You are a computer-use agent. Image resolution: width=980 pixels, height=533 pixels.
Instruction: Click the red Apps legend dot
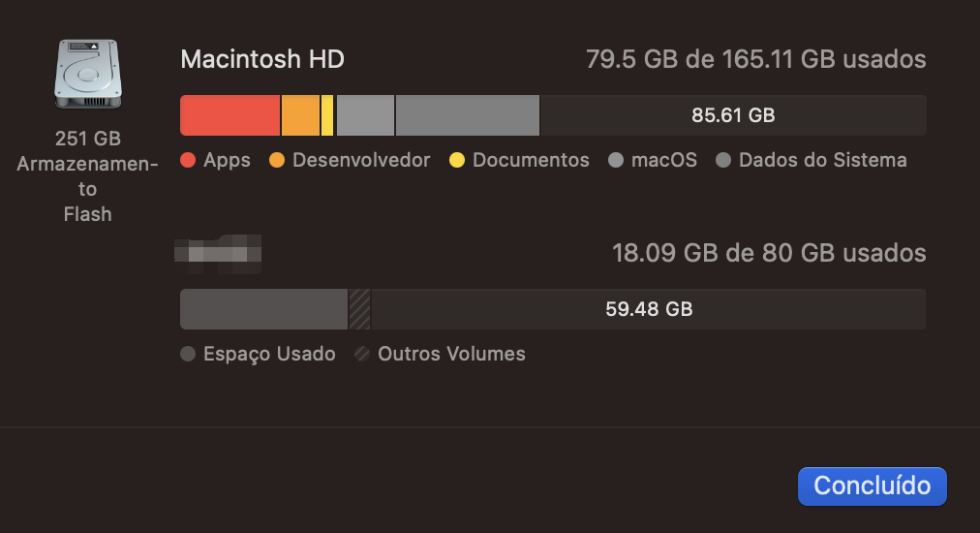pyautogui.click(x=189, y=161)
